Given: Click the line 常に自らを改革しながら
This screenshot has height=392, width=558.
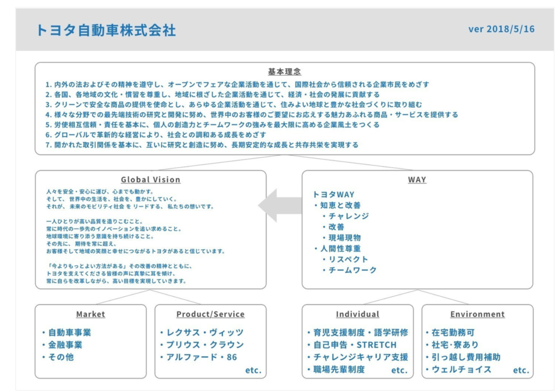Looking at the screenshot, I should coord(117,281).
